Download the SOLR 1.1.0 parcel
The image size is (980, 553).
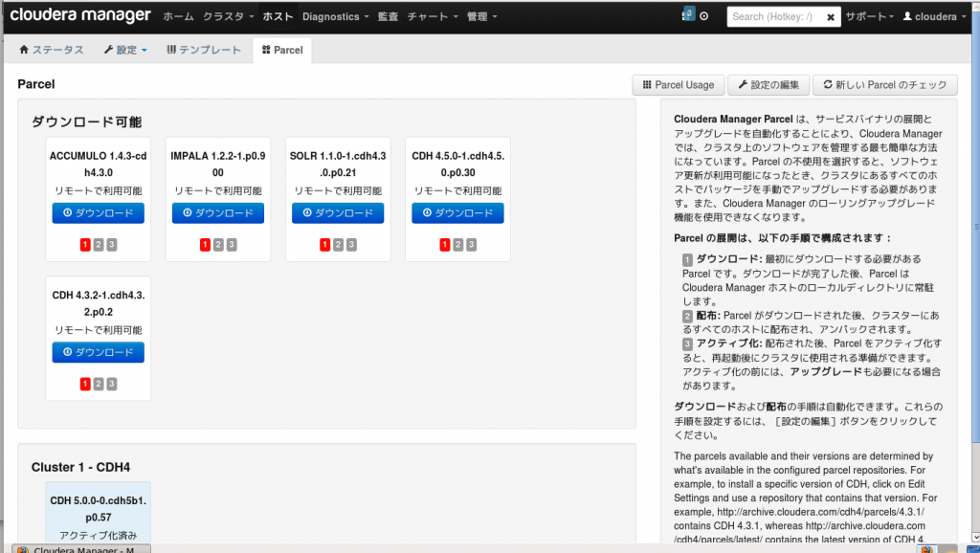338,213
